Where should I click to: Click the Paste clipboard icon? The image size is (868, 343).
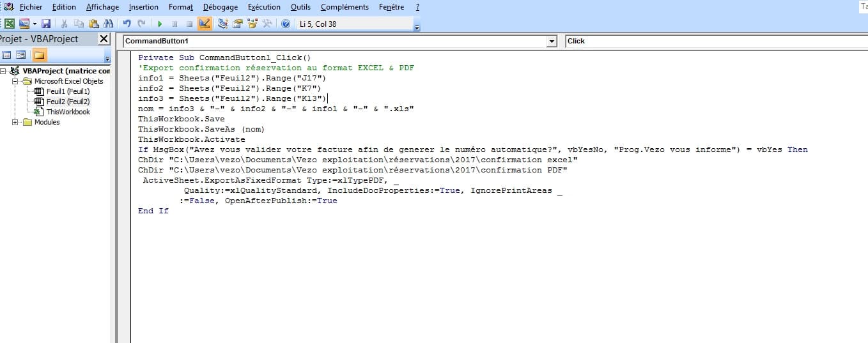click(x=93, y=24)
